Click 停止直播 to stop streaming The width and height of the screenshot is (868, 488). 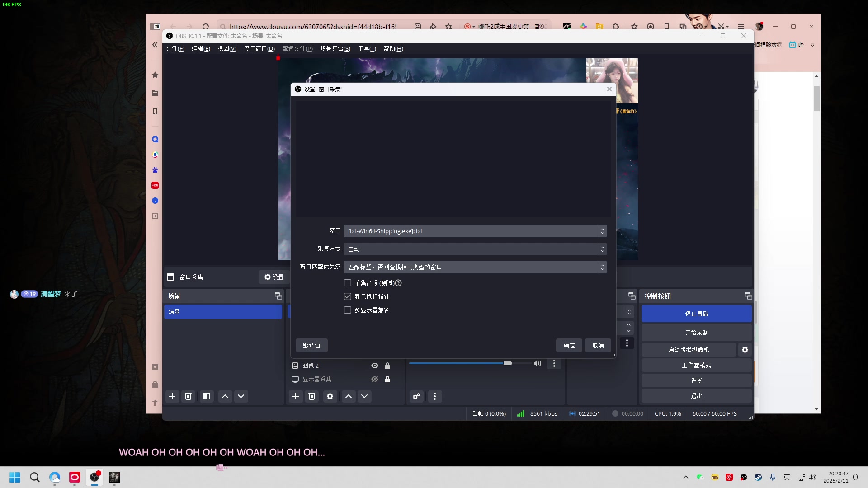(x=697, y=314)
